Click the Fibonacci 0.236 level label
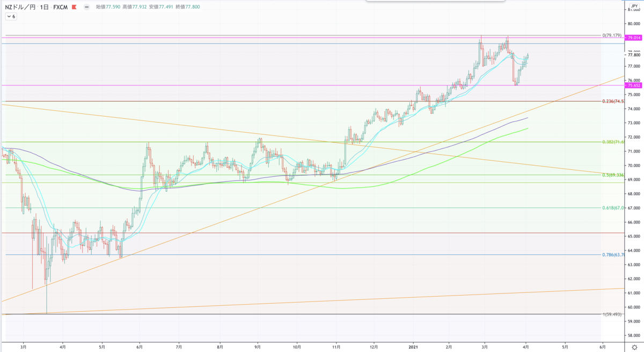Image resolution: width=644 pixels, height=352 pixels. 613,101
